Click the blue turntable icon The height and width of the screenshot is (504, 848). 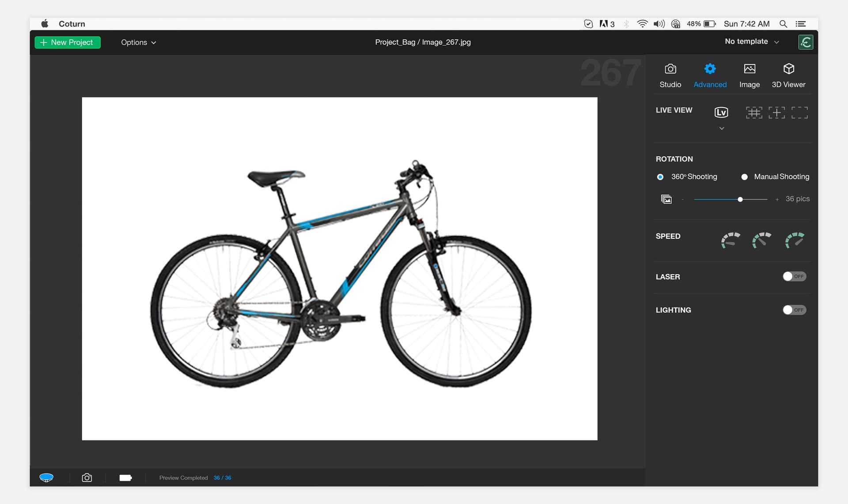click(x=46, y=478)
